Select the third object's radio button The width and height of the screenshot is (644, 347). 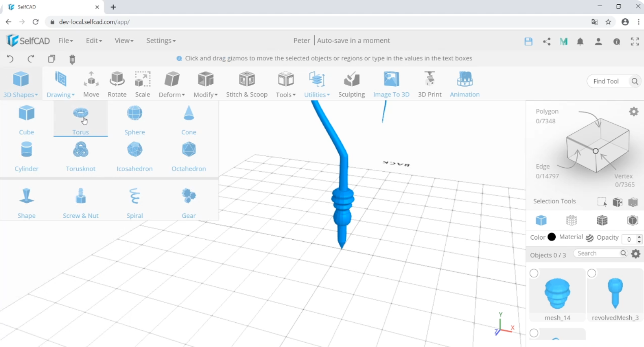(534, 333)
